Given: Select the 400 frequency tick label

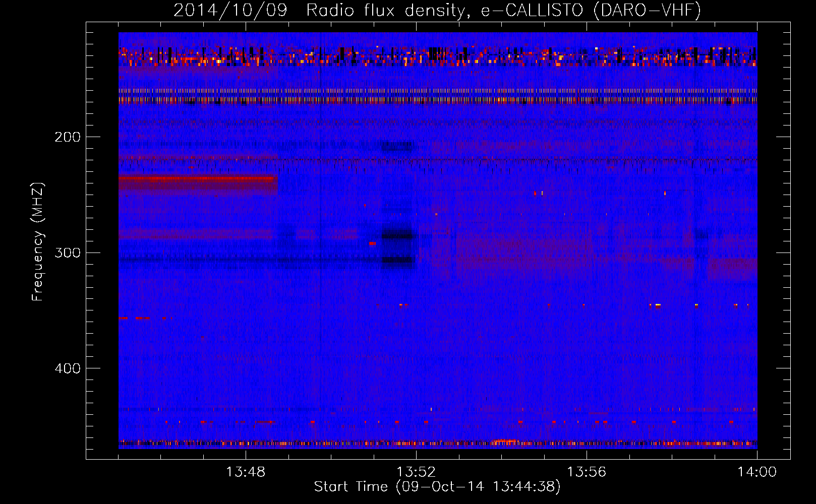Looking at the screenshot, I should click(68, 368).
